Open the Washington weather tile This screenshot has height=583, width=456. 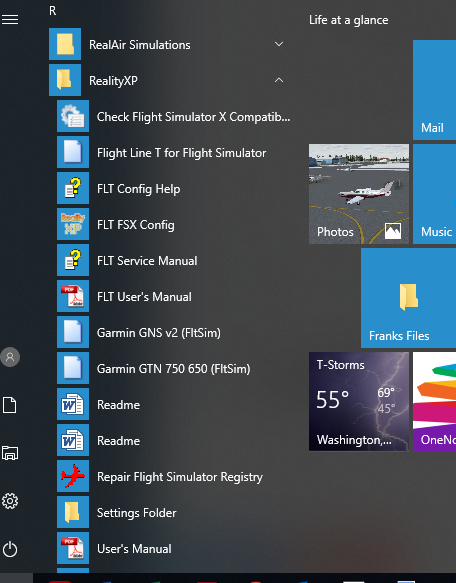tap(359, 402)
